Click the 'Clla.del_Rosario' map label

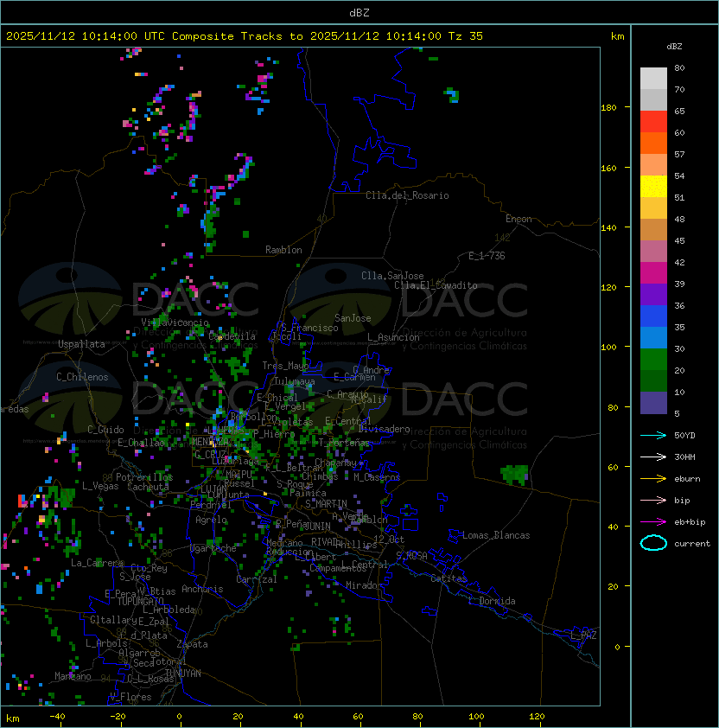coord(407,195)
